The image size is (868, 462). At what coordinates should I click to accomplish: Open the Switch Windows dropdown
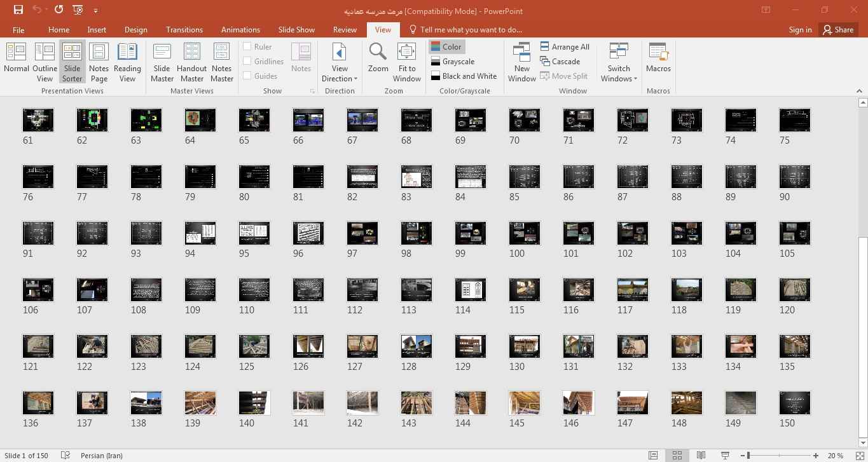click(618, 74)
